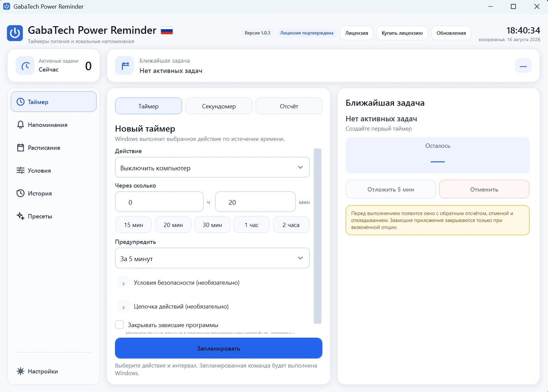This screenshot has width=548, height=392.
Task: Select the 2 часа preset
Action: (291, 225)
